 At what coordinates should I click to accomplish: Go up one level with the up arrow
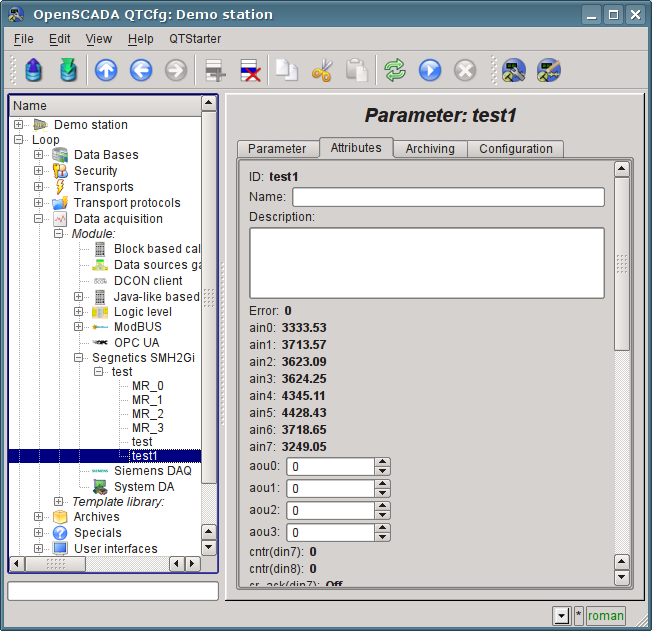coord(106,70)
